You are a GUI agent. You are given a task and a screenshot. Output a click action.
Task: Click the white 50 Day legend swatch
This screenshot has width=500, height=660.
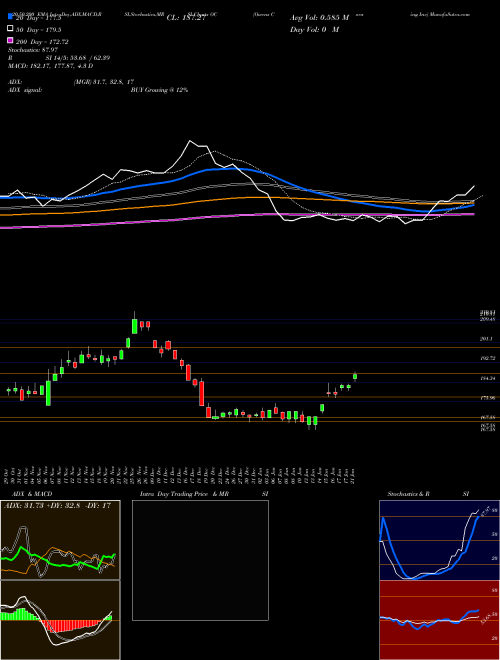click(x=10, y=29)
